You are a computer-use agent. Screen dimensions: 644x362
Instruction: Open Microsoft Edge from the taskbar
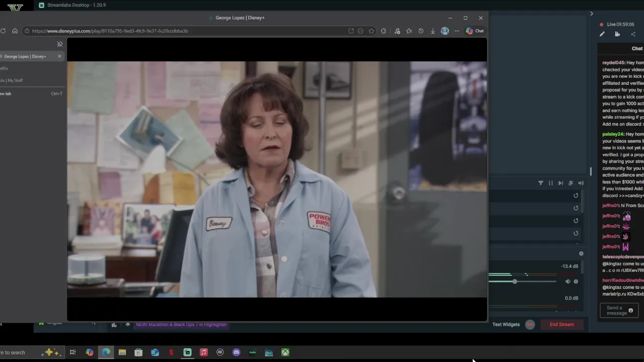click(x=106, y=352)
